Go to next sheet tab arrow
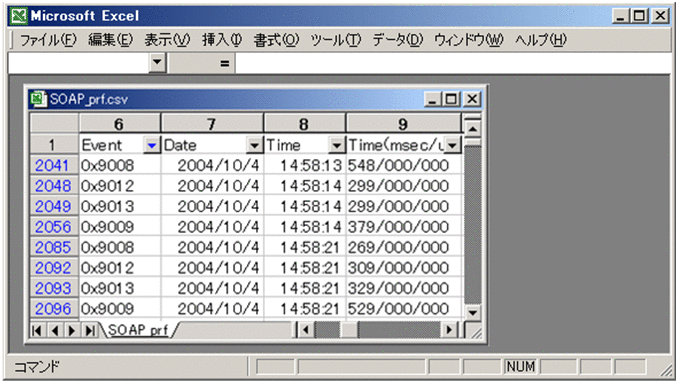This screenshot has height=385, width=679. [72, 330]
